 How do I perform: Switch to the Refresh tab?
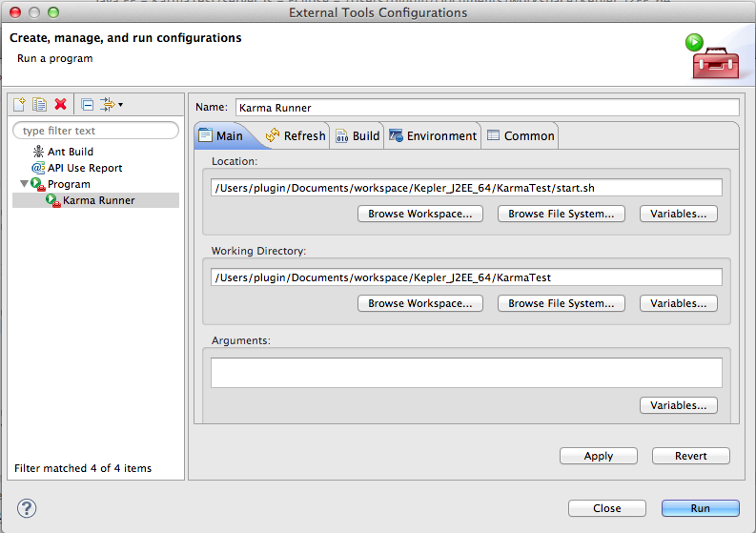click(296, 136)
